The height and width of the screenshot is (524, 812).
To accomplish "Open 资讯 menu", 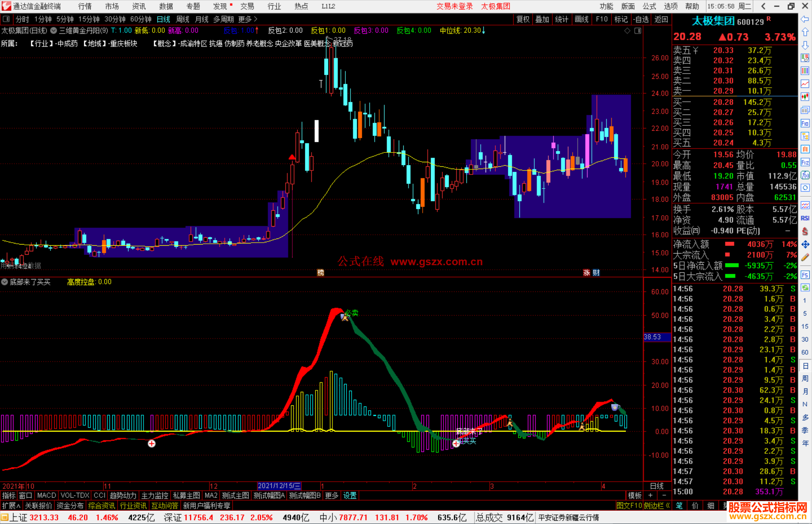I will [139, 6].
